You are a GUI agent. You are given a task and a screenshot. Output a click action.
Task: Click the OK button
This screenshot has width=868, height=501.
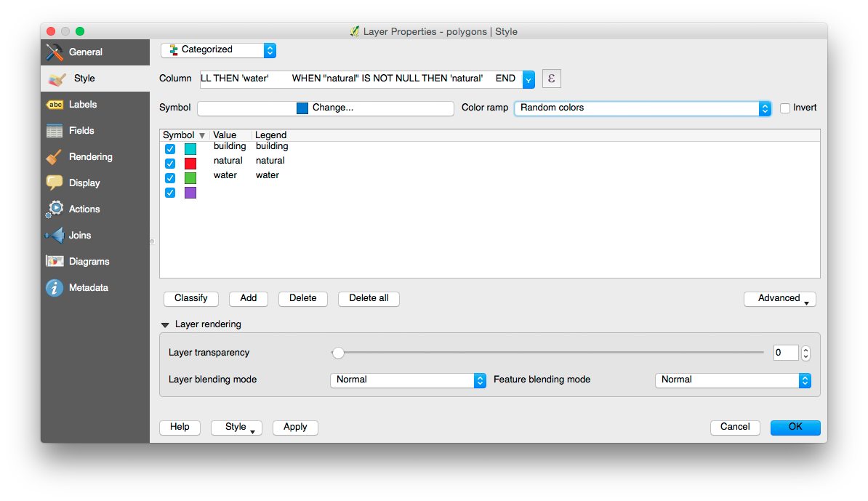click(x=795, y=428)
